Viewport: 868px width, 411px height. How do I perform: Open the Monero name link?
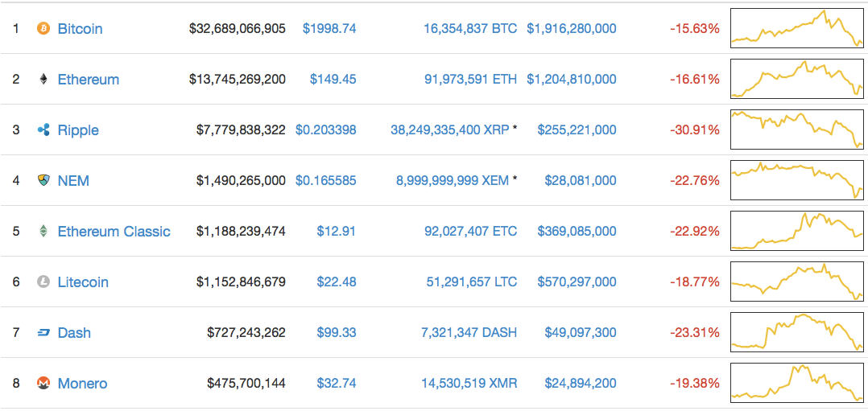point(82,384)
